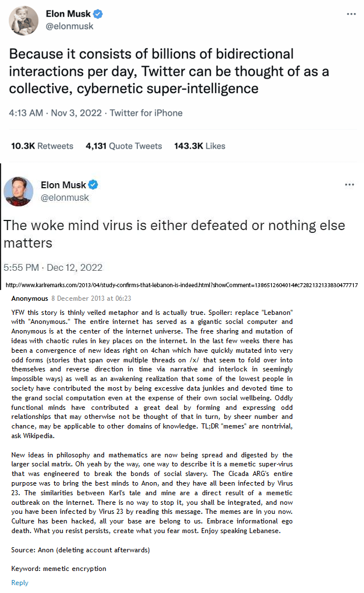The image size is (364, 593).
Task: View the 4,131 Quote Tweets
Action: [x=123, y=146]
